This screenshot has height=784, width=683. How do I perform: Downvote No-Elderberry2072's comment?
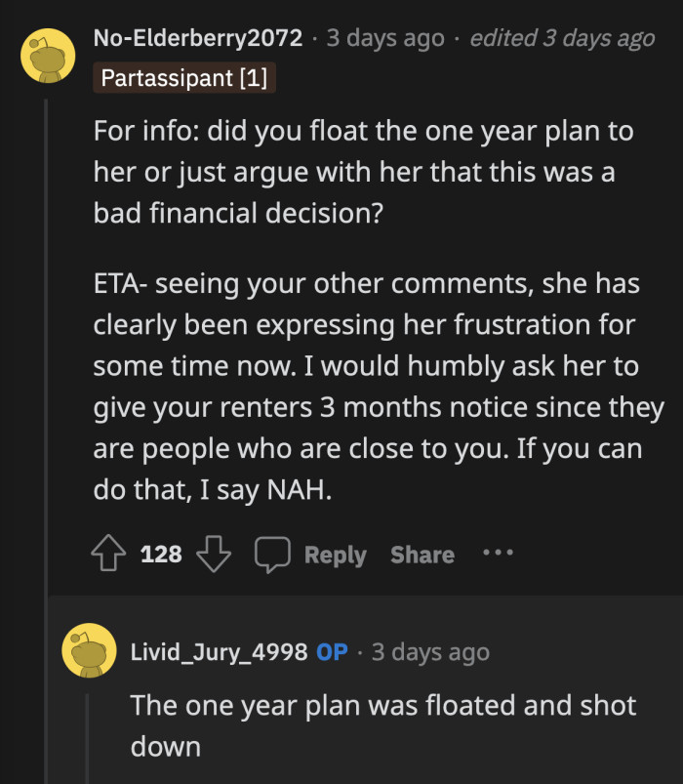(213, 554)
